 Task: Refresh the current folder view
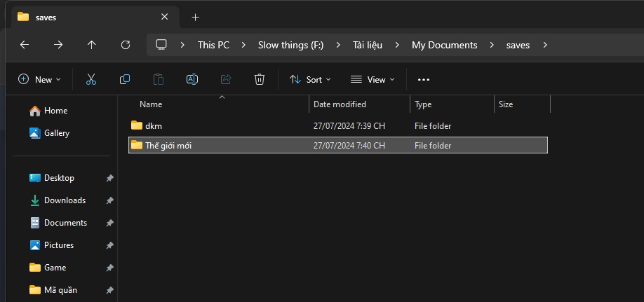pos(126,45)
